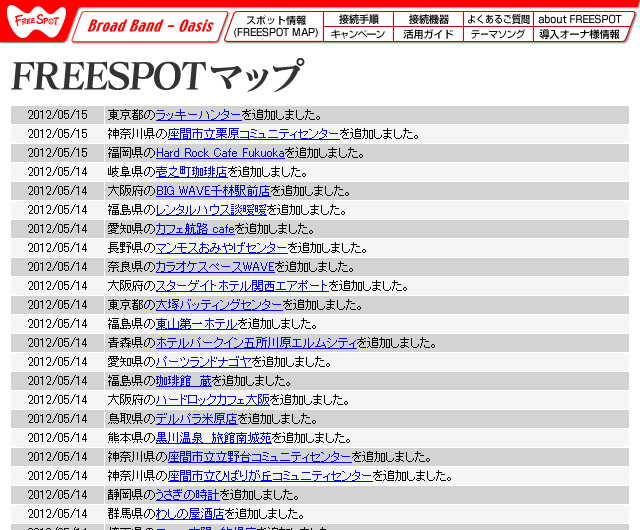This screenshot has width=640, height=530.
Task: Open the レンタルハウス談暖暖 link
Action: [x=211, y=210]
